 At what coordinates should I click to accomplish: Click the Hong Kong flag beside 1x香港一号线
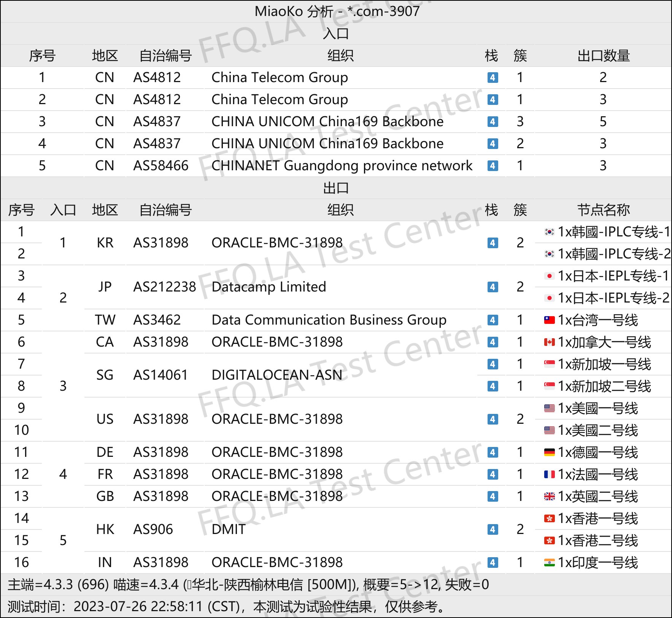pyautogui.click(x=549, y=518)
